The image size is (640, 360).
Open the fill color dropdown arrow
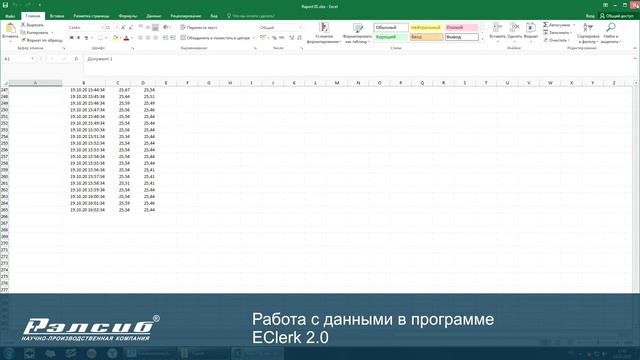click(x=120, y=38)
